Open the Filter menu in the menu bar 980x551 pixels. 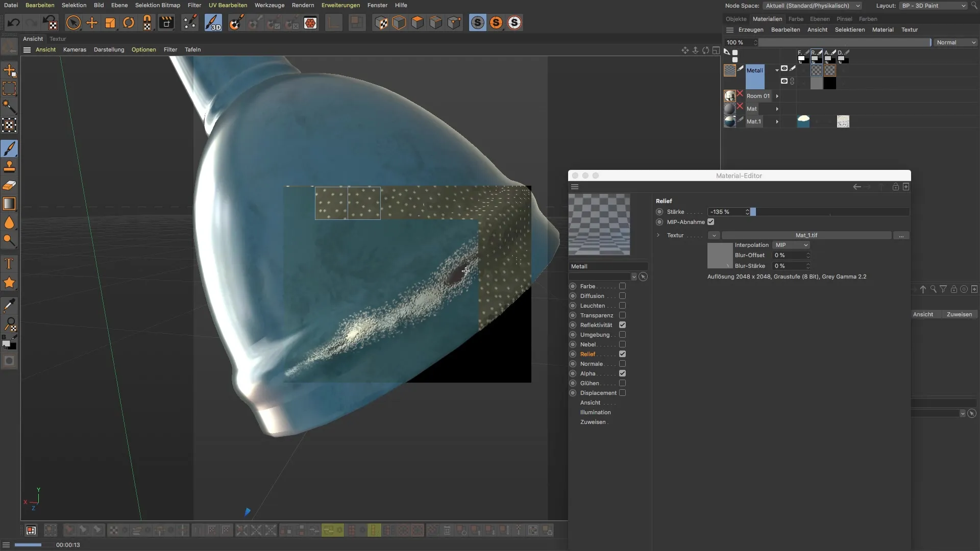pyautogui.click(x=194, y=5)
